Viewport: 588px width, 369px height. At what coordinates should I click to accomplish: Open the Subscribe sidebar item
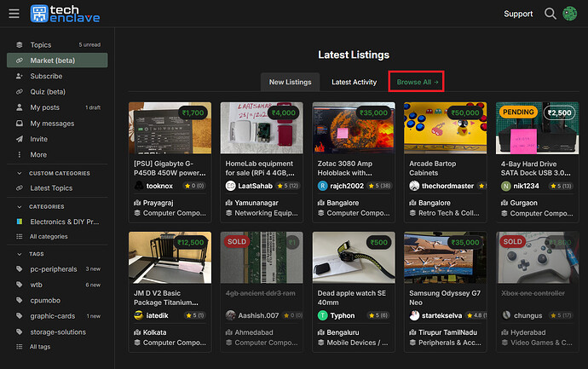tap(46, 76)
